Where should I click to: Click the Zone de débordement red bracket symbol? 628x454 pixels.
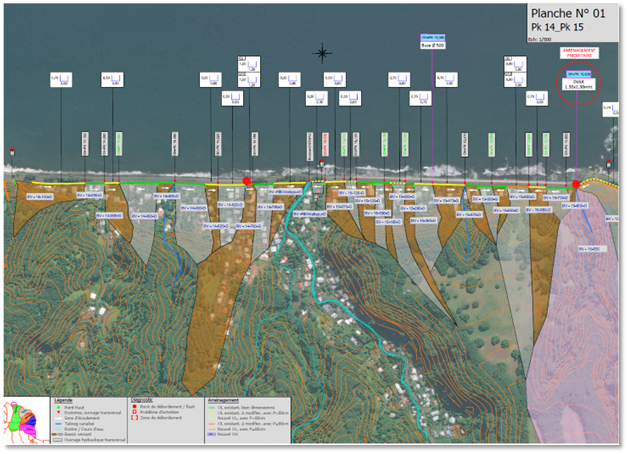tap(134, 418)
